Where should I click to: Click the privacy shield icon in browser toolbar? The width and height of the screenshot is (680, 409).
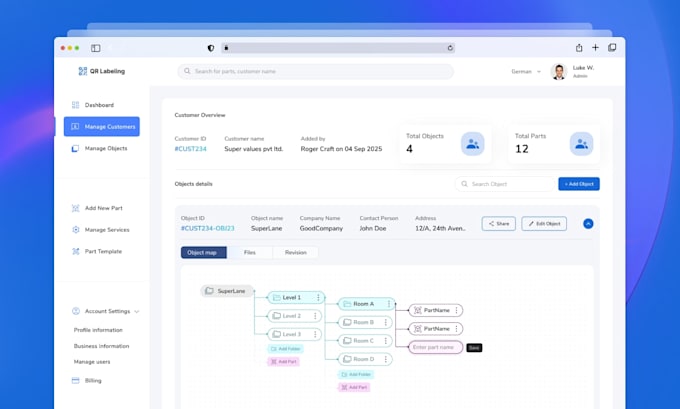(211, 48)
